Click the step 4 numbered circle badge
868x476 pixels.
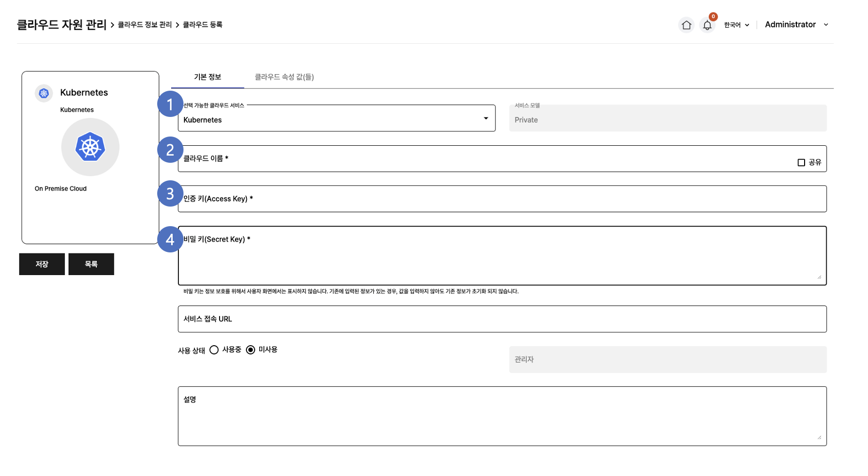[170, 240]
